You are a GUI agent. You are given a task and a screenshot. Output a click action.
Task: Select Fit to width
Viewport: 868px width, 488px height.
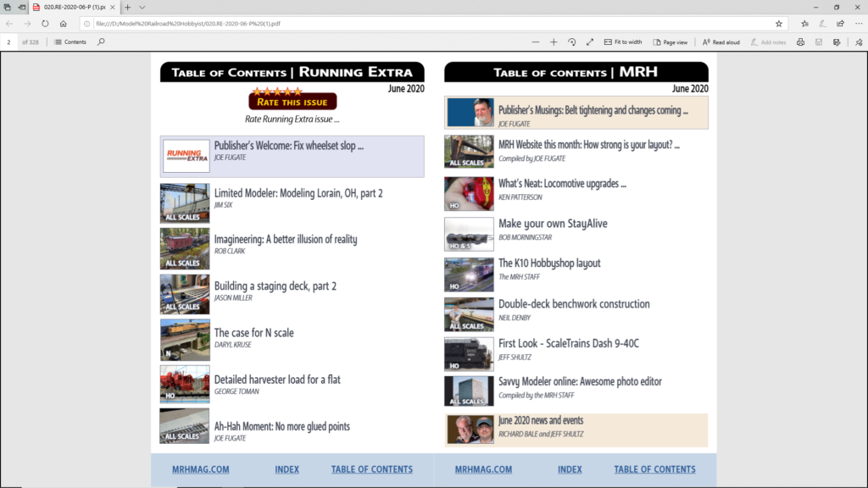tap(623, 42)
